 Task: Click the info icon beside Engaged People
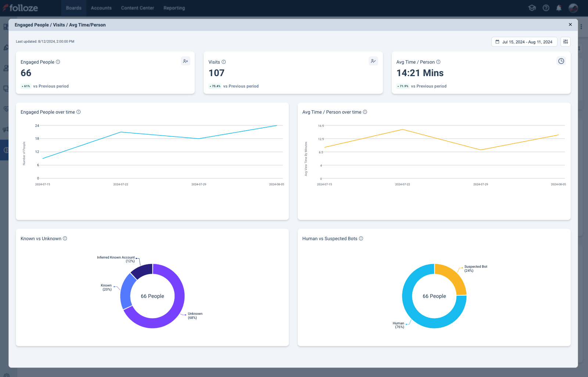[58, 62]
